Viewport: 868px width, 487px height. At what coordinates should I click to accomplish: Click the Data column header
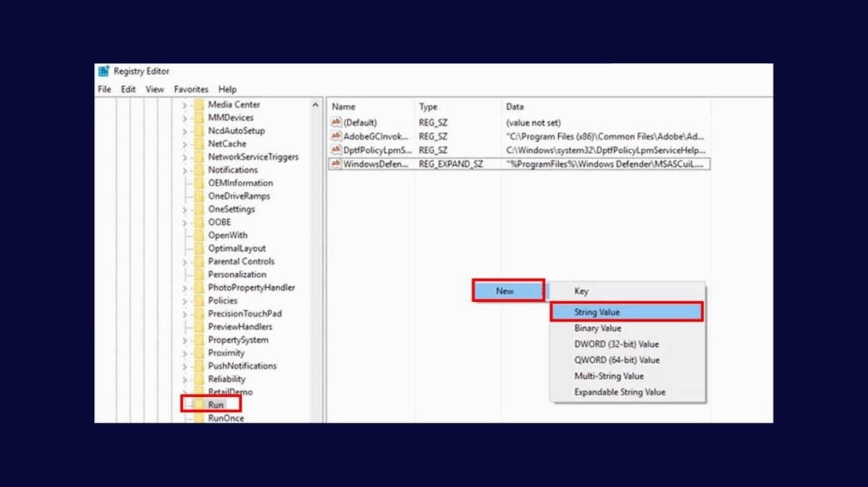coord(515,107)
